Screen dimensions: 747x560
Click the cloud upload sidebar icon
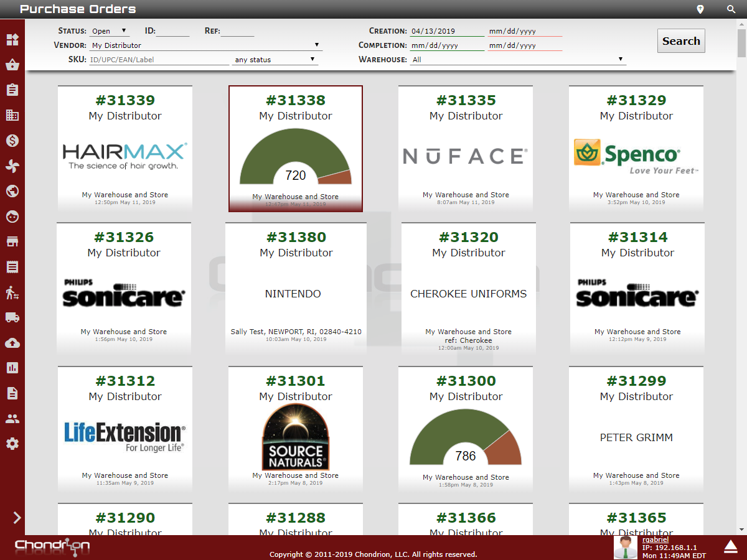click(12, 343)
